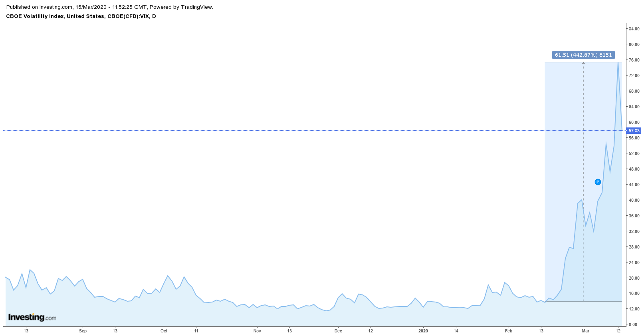
Task: Click the 84.00 price axis label
Action: pyautogui.click(x=634, y=29)
